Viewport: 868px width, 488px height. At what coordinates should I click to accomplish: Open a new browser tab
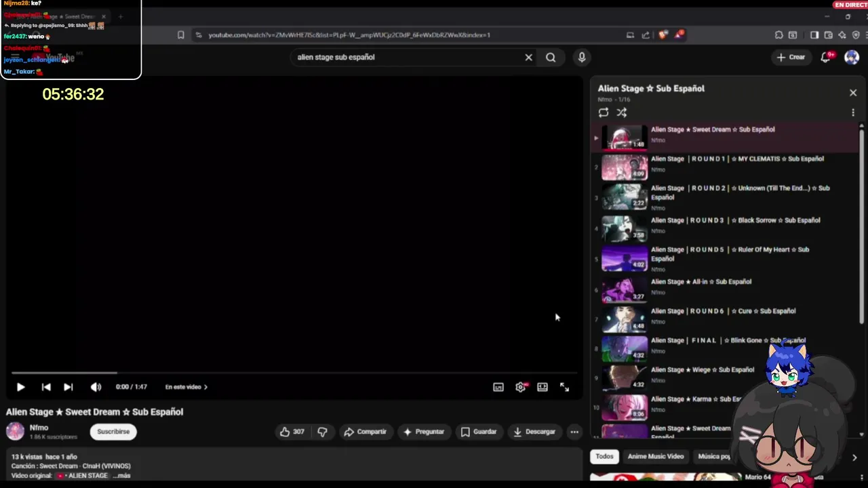[120, 16]
